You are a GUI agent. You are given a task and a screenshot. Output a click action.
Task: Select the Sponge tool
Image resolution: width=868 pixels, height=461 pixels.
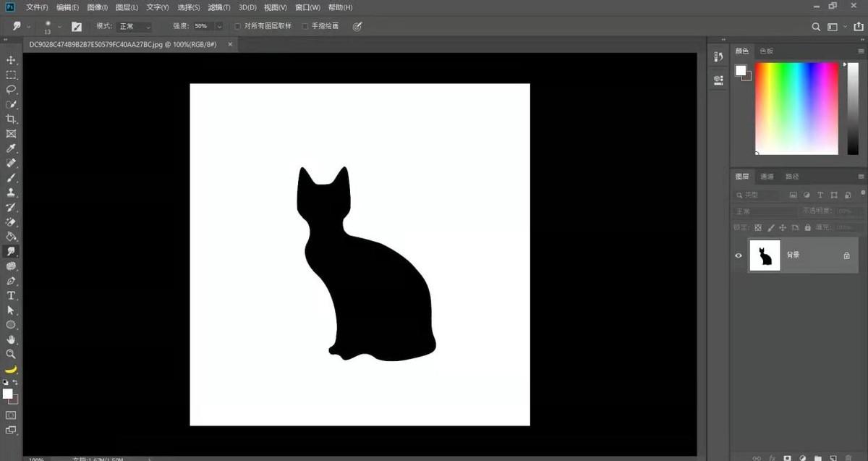[x=11, y=266]
